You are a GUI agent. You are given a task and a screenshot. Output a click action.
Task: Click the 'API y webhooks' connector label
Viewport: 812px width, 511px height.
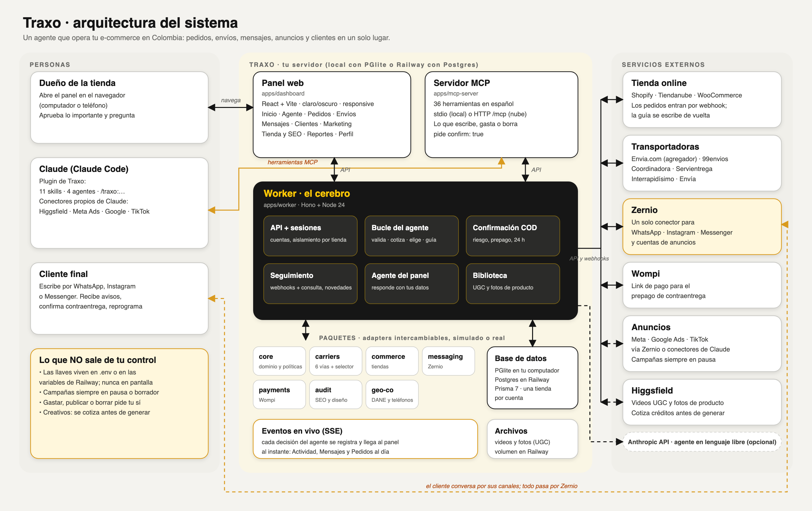click(x=589, y=259)
